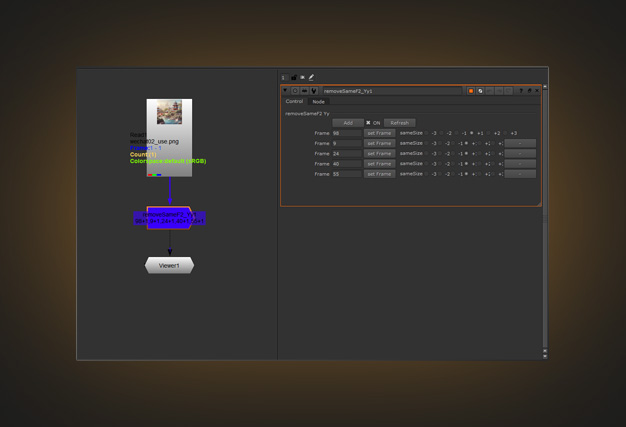Click the wrench icon in panel header
626x427 pixels.
point(313,91)
